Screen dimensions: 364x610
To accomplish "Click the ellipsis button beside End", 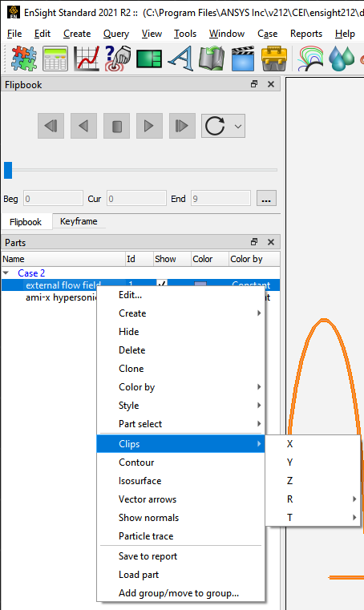I will click(266, 199).
